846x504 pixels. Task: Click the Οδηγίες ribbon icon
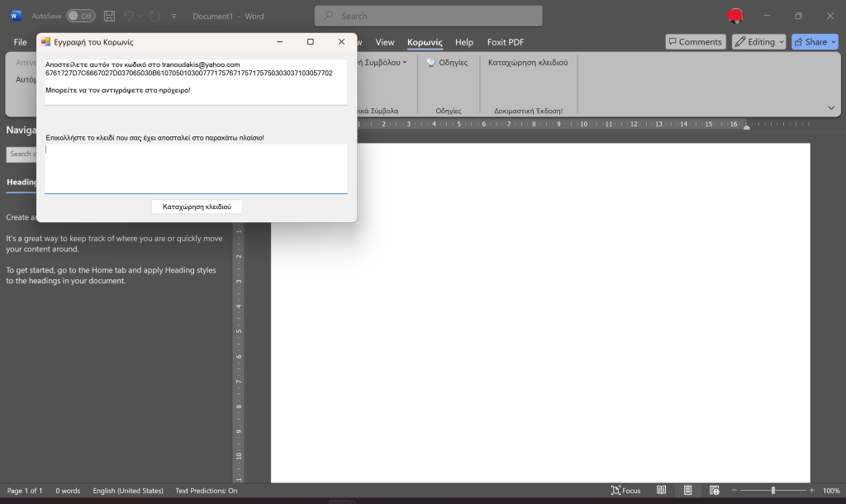(447, 63)
